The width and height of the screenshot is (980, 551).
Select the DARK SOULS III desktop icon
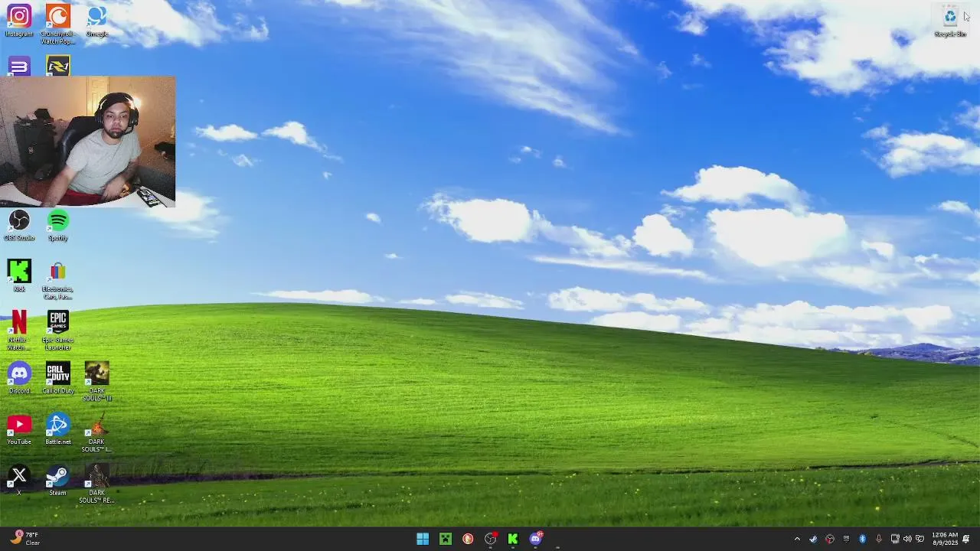[x=96, y=381]
